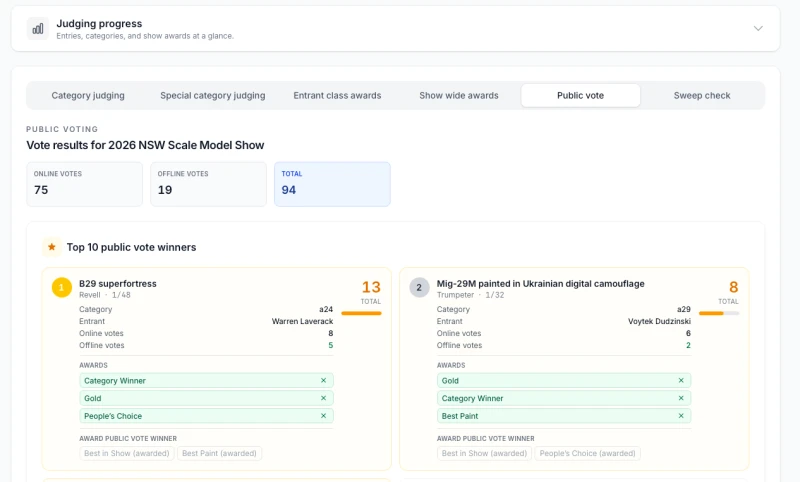Viewport: 800px width, 482px height.
Task: Click entrant name Voytek Dudzinski
Action: pyautogui.click(x=659, y=321)
